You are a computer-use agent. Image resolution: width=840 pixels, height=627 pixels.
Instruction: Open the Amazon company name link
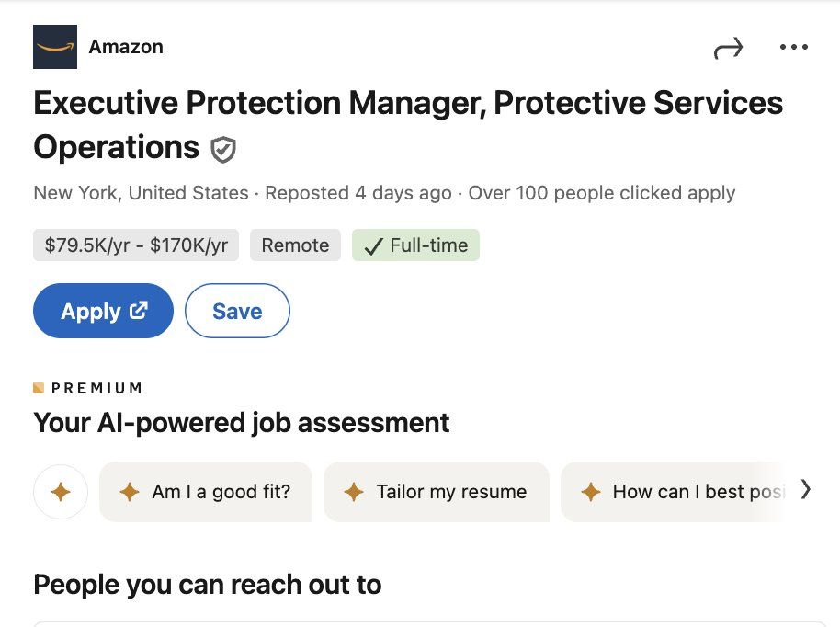126,47
